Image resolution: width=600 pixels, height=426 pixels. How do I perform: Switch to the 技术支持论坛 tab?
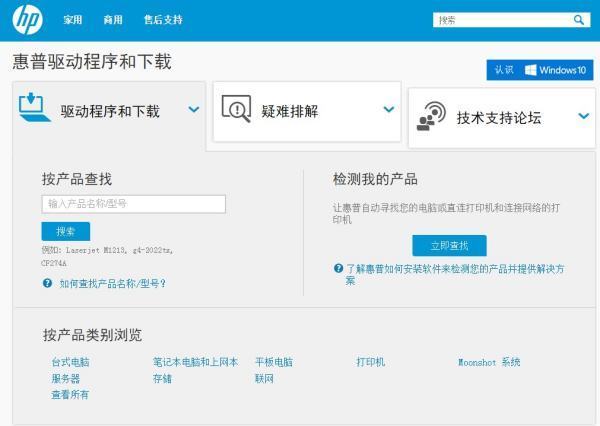click(x=502, y=118)
